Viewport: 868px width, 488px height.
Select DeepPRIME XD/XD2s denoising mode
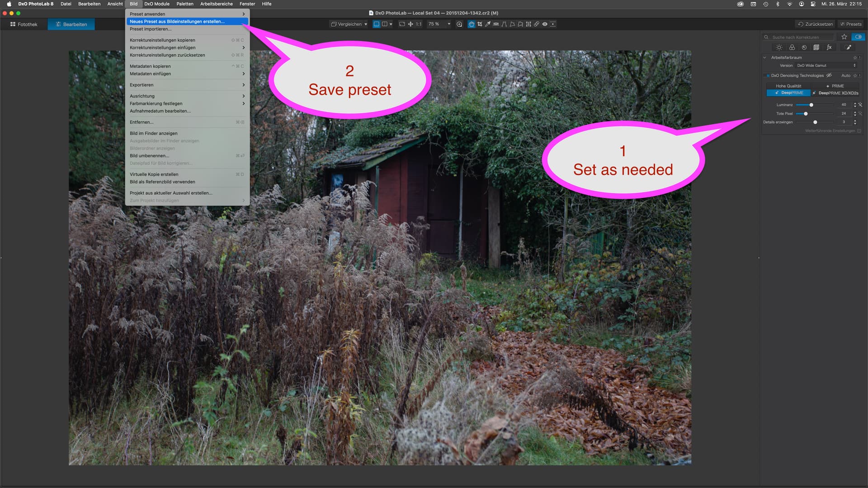835,93
